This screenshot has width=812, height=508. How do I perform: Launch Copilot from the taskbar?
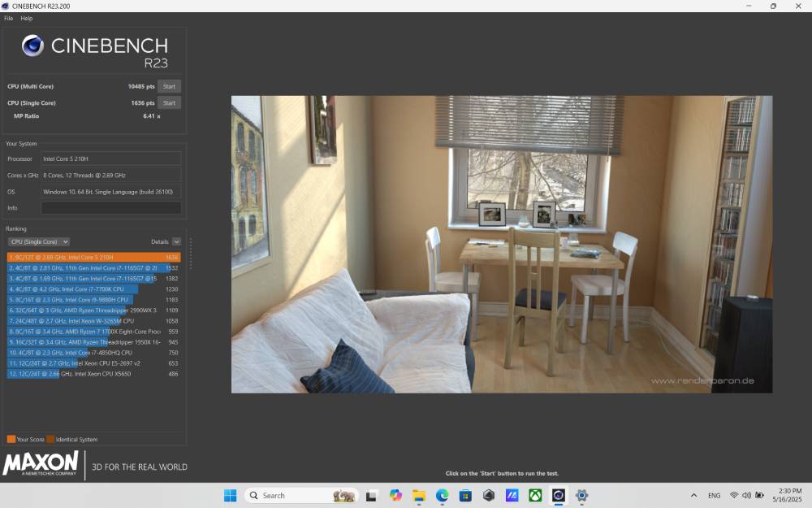point(395,495)
